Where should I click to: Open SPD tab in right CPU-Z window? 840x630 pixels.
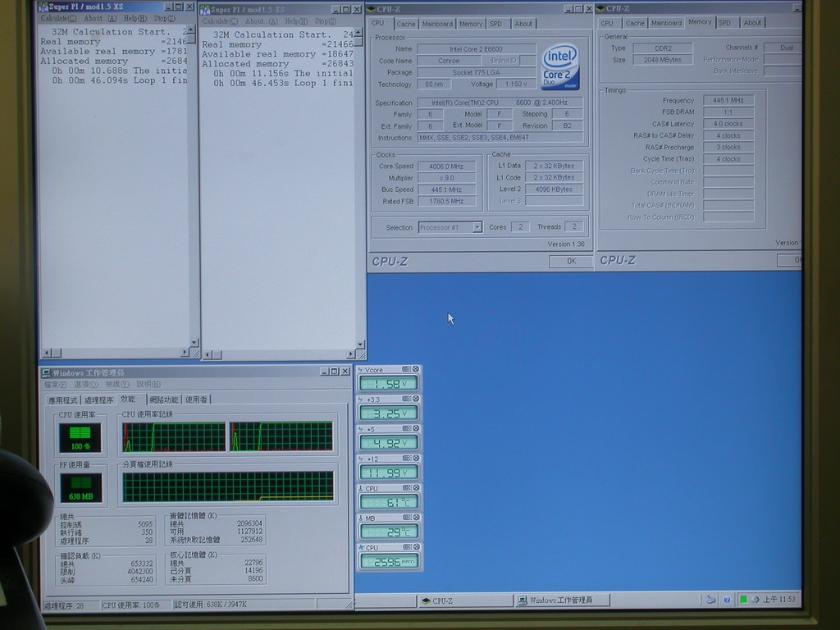pos(725,22)
